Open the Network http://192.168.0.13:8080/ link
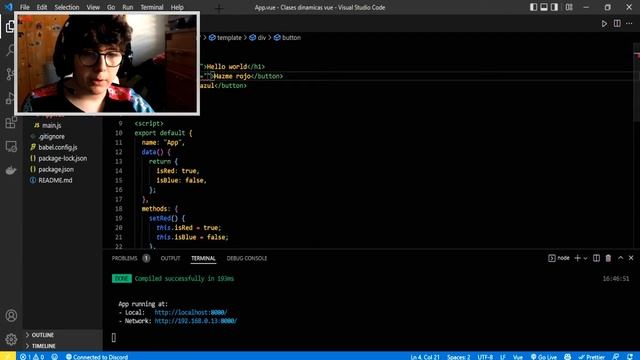The image size is (640, 360). (x=196, y=321)
